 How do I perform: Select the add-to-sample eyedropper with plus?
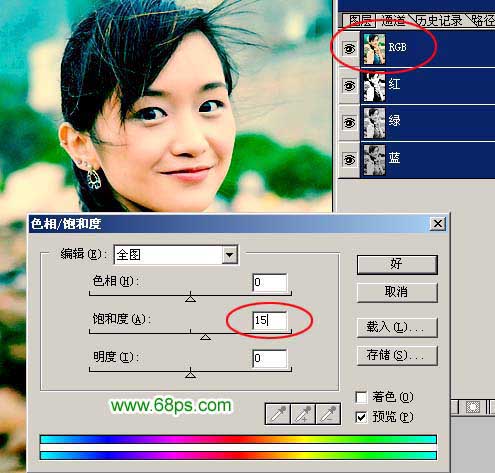(x=303, y=414)
